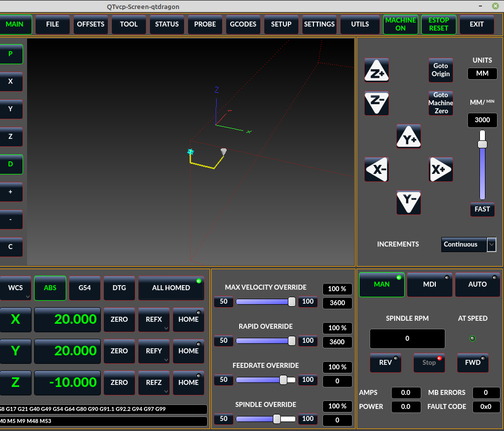The image size is (504, 431).
Task: Open the REFX dropdown menu
Action: pos(154,320)
